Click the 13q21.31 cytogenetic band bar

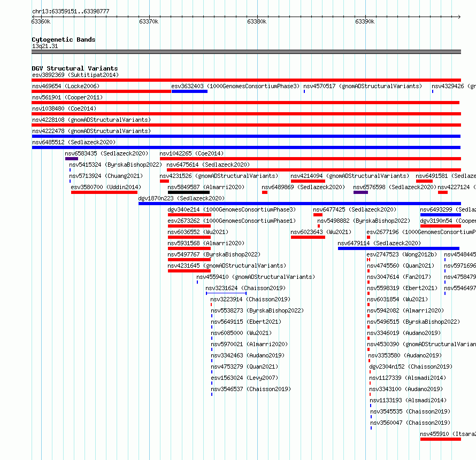pyautogui.click(x=246, y=52)
